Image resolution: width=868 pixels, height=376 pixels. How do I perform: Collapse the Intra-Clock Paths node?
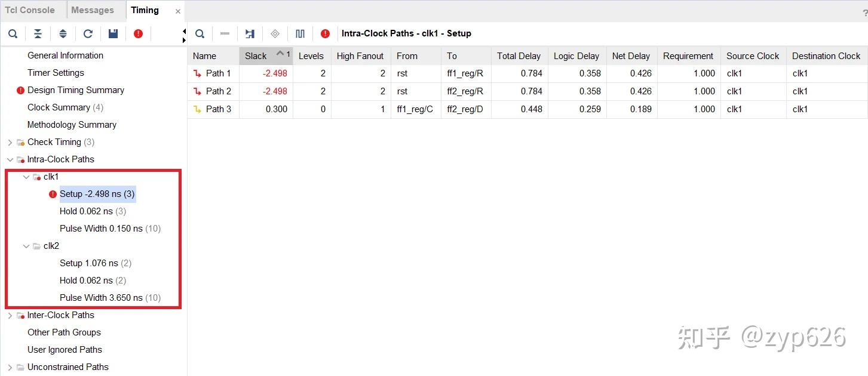coord(10,159)
